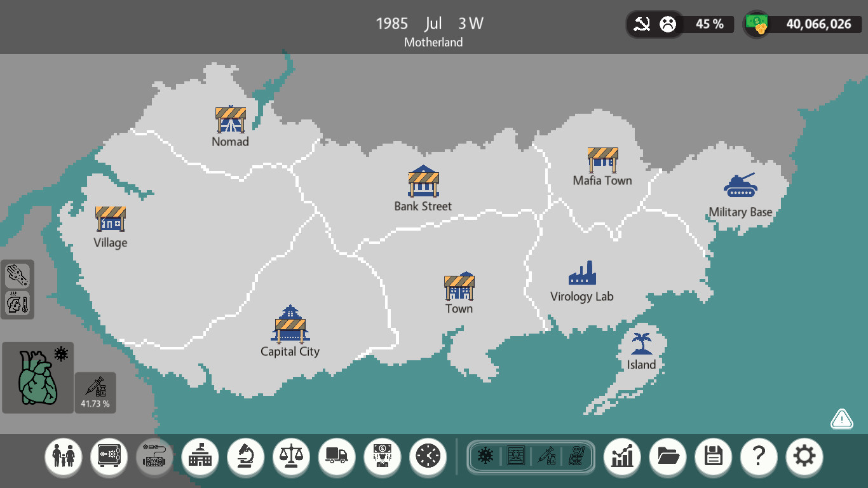Click the Military Base tank icon
The width and height of the screenshot is (868, 488).
[740, 187]
